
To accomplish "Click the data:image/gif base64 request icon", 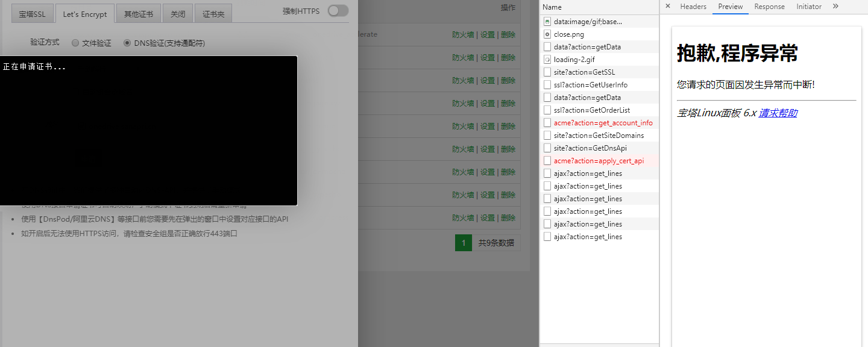I will (x=547, y=22).
